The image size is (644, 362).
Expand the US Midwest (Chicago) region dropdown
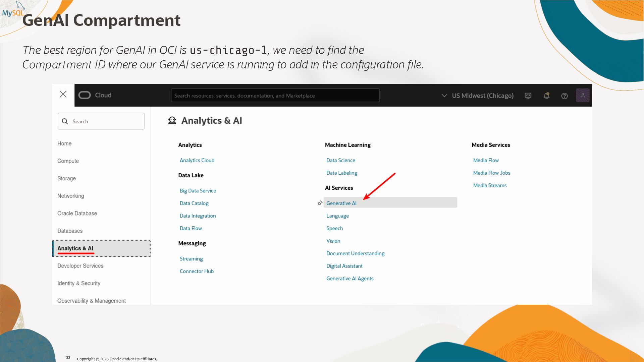tap(482, 96)
